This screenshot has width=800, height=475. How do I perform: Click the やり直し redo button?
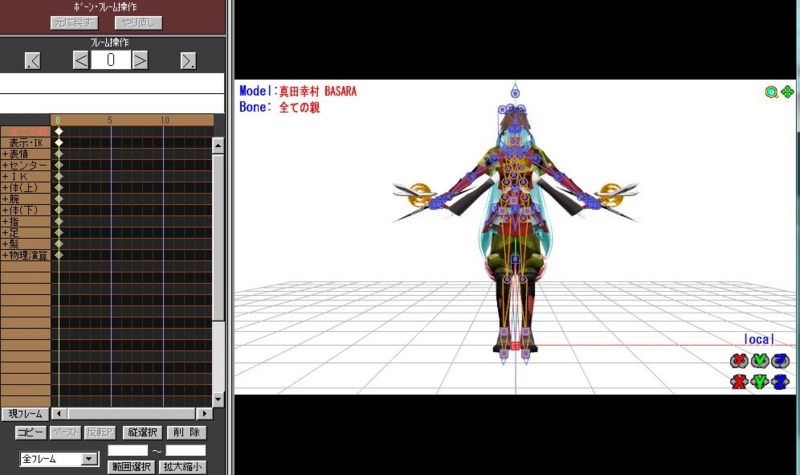(x=139, y=23)
